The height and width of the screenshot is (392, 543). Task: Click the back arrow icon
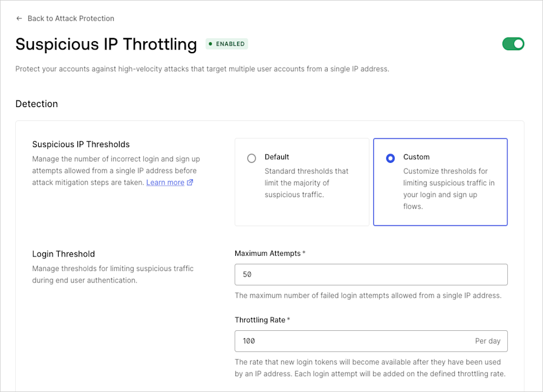pos(19,18)
